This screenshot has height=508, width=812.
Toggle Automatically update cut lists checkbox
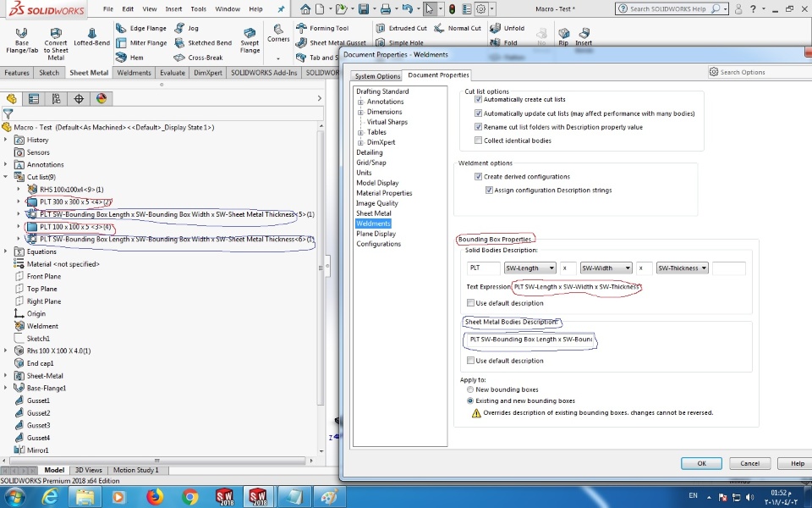(478, 113)
